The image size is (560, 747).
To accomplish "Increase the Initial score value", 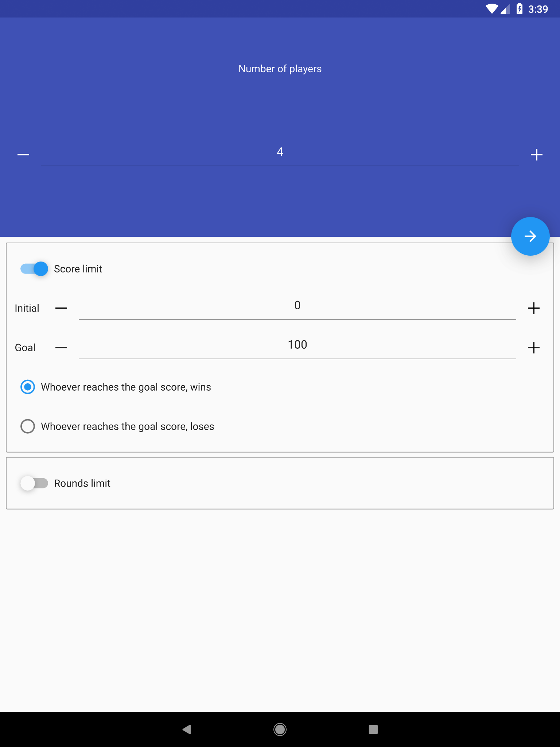I will click(533, 308).
